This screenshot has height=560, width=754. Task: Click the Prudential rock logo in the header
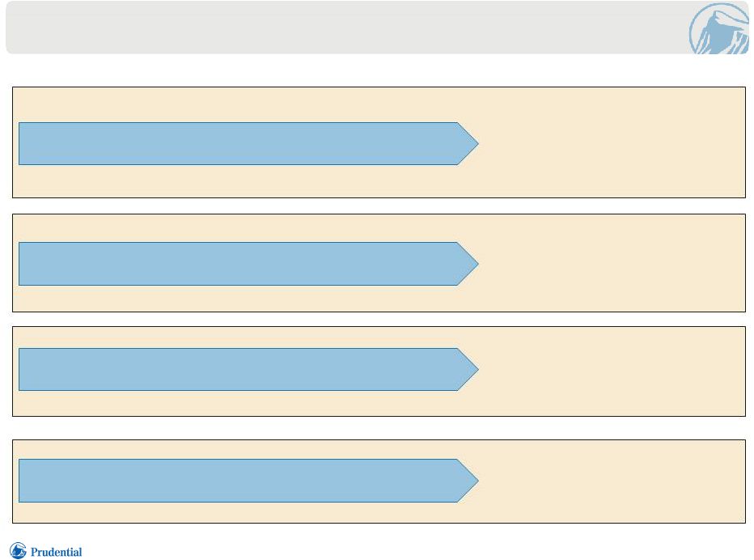tap(719, 28)
